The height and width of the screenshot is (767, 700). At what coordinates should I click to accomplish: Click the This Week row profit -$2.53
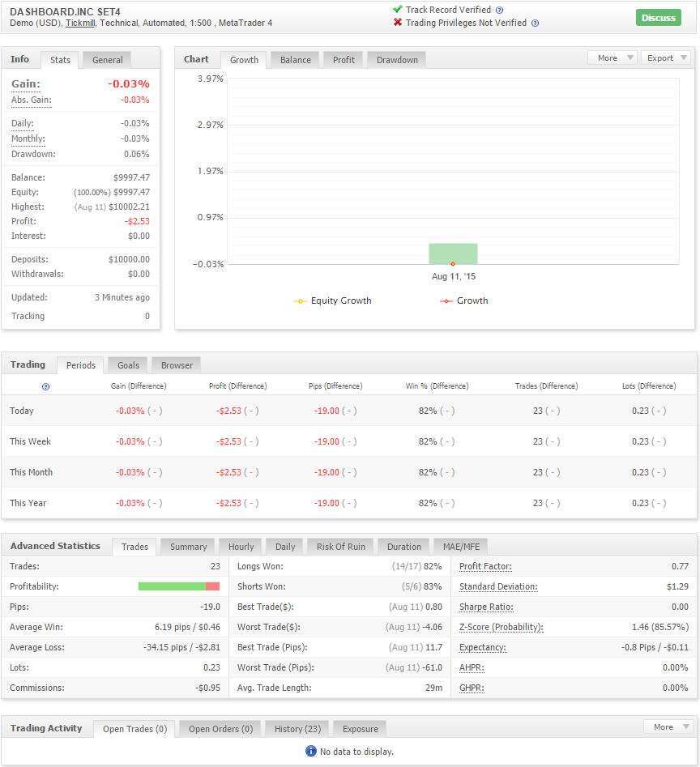pyautogui.click(x=229, y=441)
